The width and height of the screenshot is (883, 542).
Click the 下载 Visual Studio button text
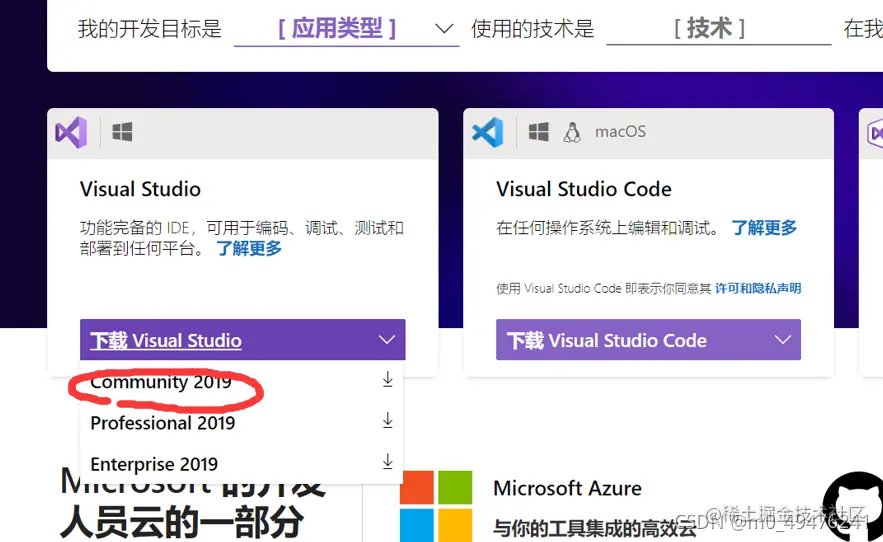click(x=166, y=340)
